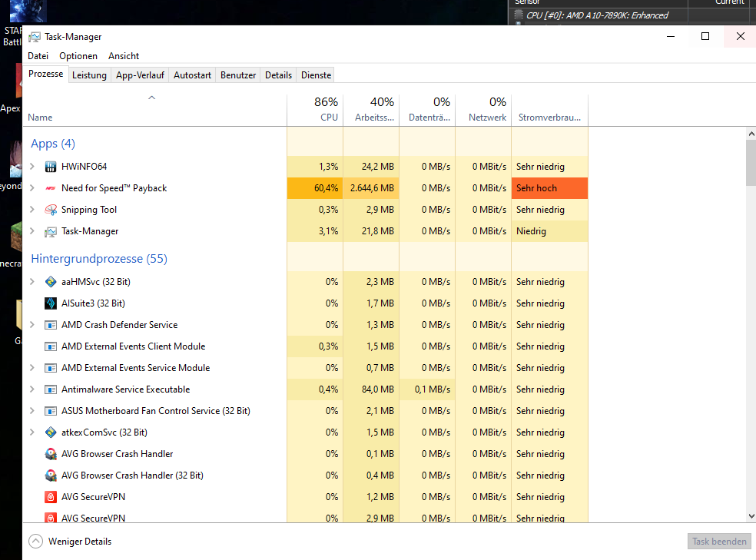Sort by Stromverbrauch column header
Image resolution: width=756 pixels, height=560 pixels.
pyautogui.click(x=549, y=109)
